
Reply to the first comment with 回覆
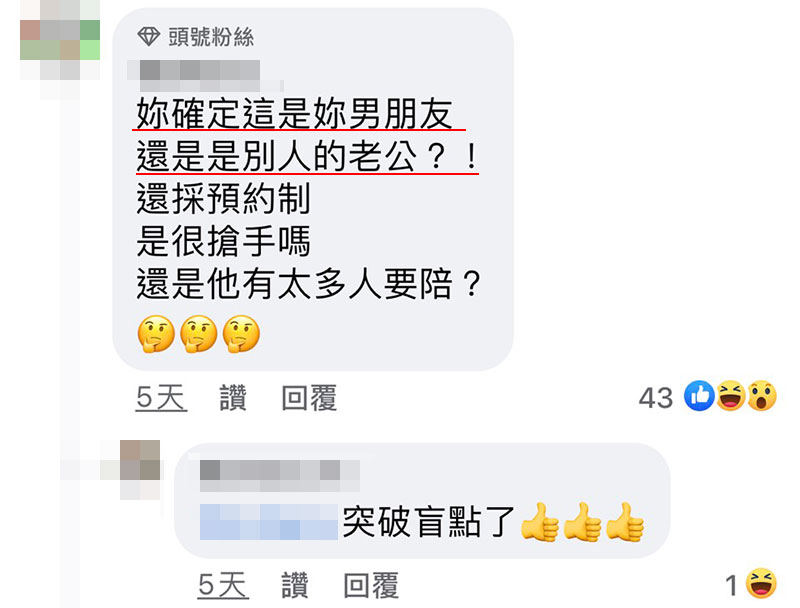309,398
